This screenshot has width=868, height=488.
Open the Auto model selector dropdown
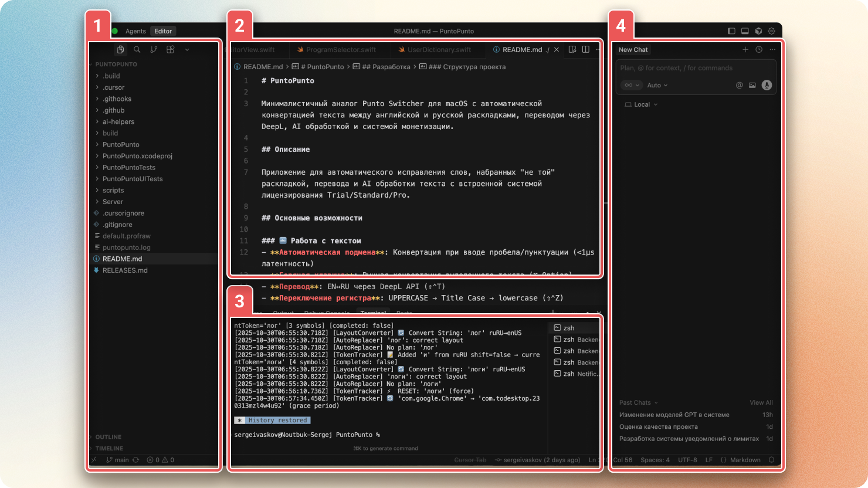click(x=656, y=85)
